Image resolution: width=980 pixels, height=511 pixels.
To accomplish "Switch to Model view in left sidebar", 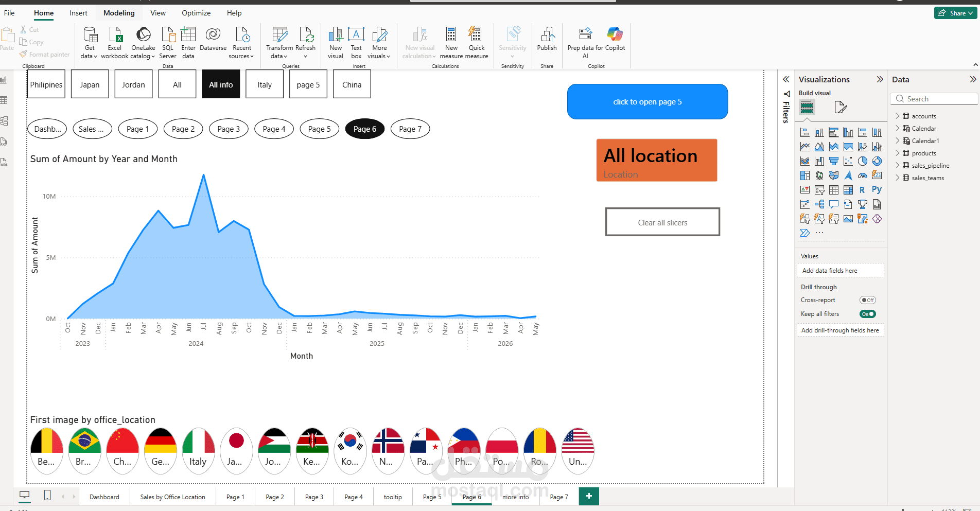I will coord(4,121).
